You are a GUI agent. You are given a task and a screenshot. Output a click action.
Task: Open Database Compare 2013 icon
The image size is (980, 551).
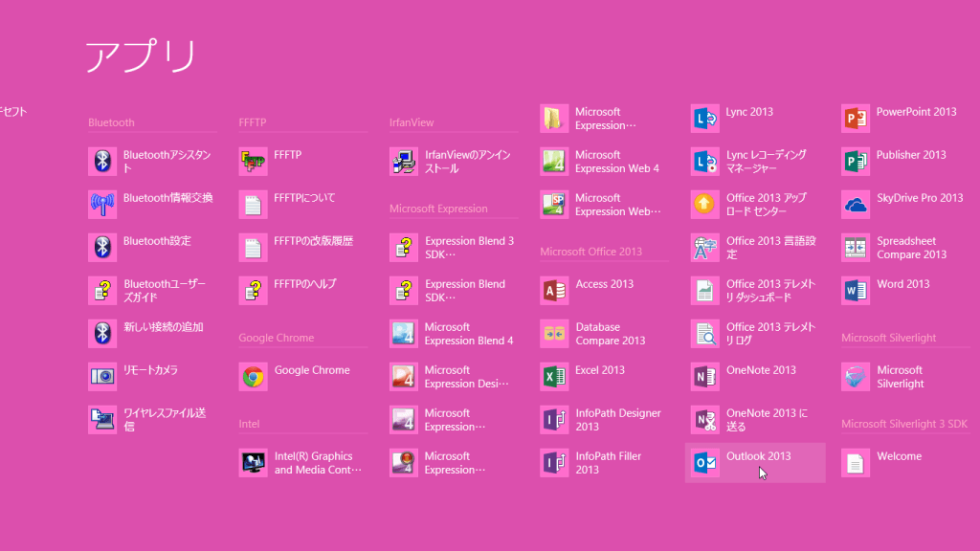(x=554, y=334)
